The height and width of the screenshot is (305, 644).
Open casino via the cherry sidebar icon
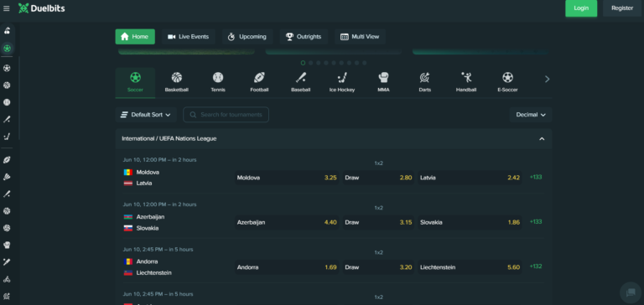[x=7, y=30]
